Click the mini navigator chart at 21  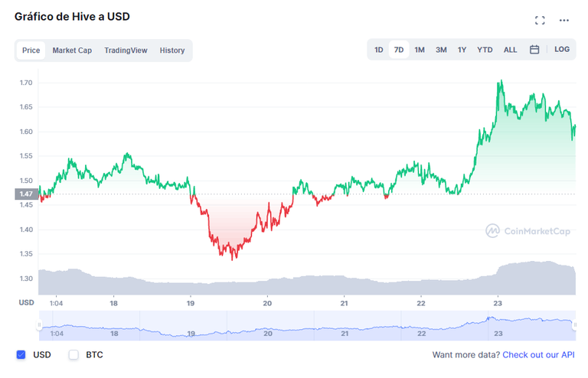pos(345,333)
